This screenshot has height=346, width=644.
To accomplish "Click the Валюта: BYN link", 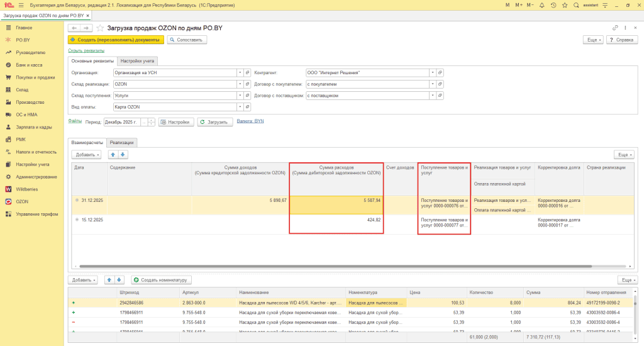I will tap(250, 121).
